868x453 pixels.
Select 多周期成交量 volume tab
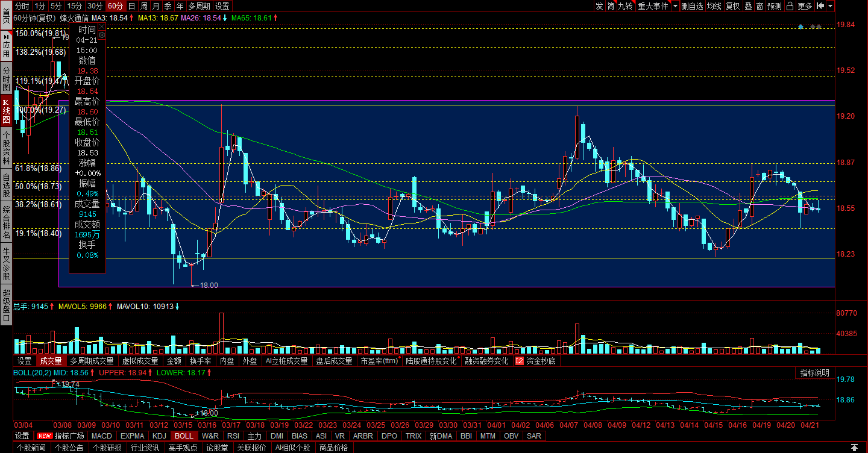(92, 361)
